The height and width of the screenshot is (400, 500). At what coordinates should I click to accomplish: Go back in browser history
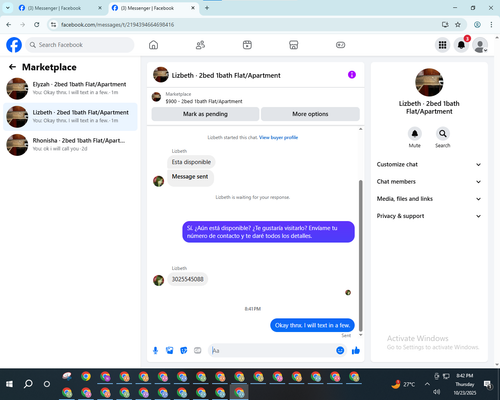(9, 25)
